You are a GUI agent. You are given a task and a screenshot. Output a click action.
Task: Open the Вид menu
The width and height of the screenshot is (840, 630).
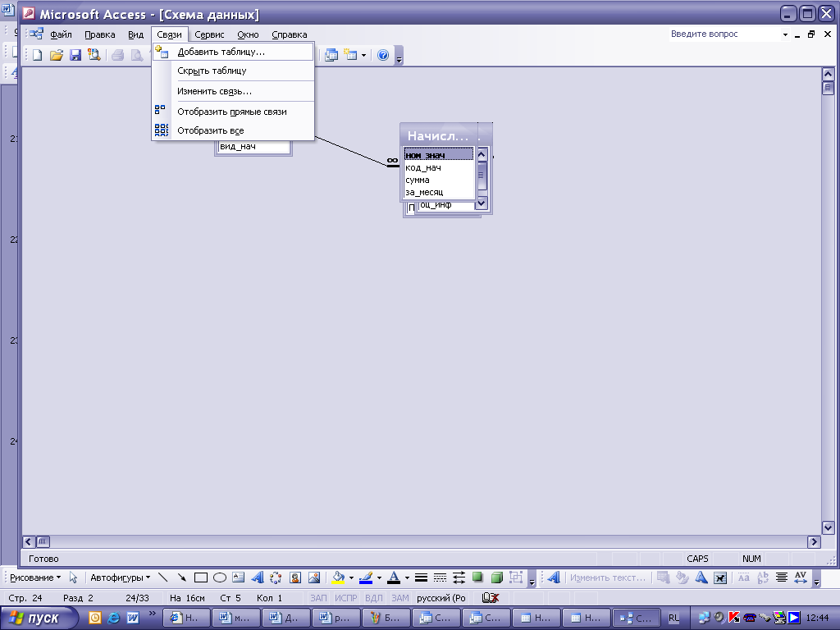(x=135, y=34)
